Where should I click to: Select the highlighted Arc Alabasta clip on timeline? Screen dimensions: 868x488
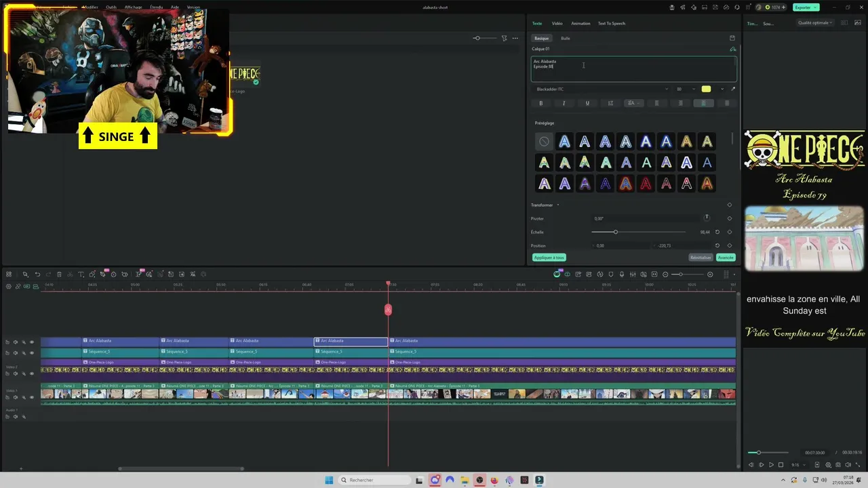(x=351, y=341)
